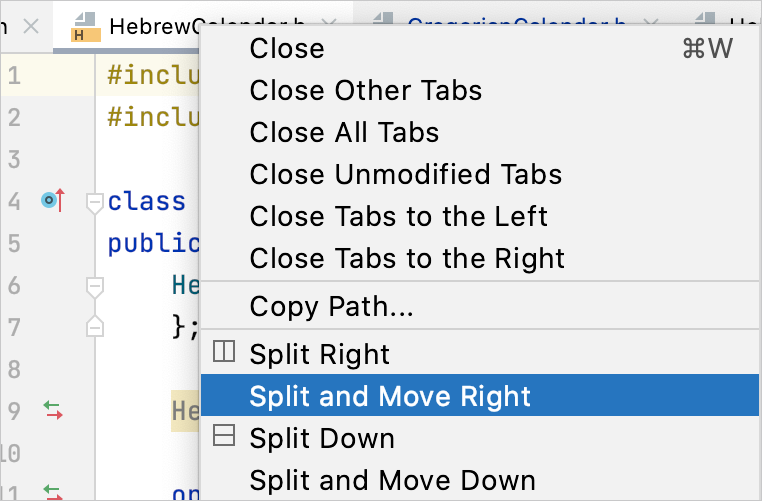Click the GregorianCalendar.h tab file icon
The width and height of the screenshot is (762, 501).
click(384, 18)
